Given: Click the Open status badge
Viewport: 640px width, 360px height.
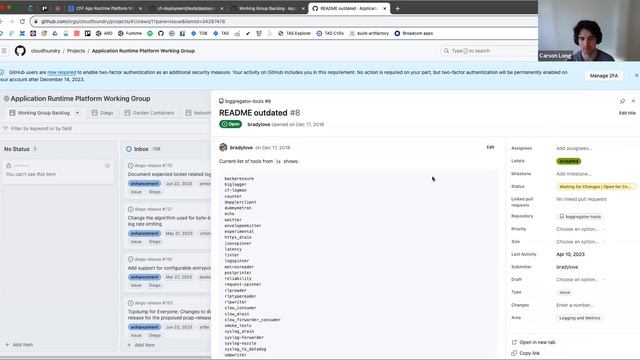Looking at the screenshot, I should 231,124.
